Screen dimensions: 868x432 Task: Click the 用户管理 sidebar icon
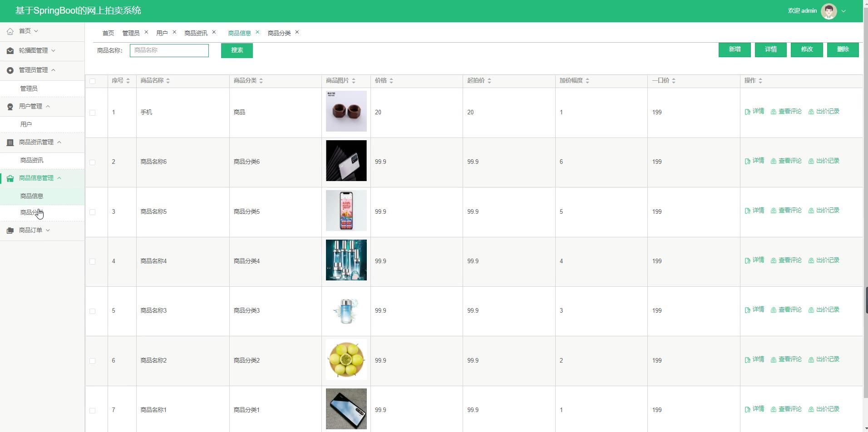pyautogui.click(x=10, y=107)
